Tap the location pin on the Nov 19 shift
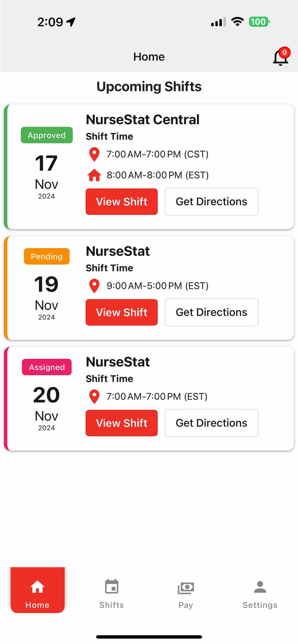Image resolution: width=298 pixels, height=644 pixels. coord(94,286)
